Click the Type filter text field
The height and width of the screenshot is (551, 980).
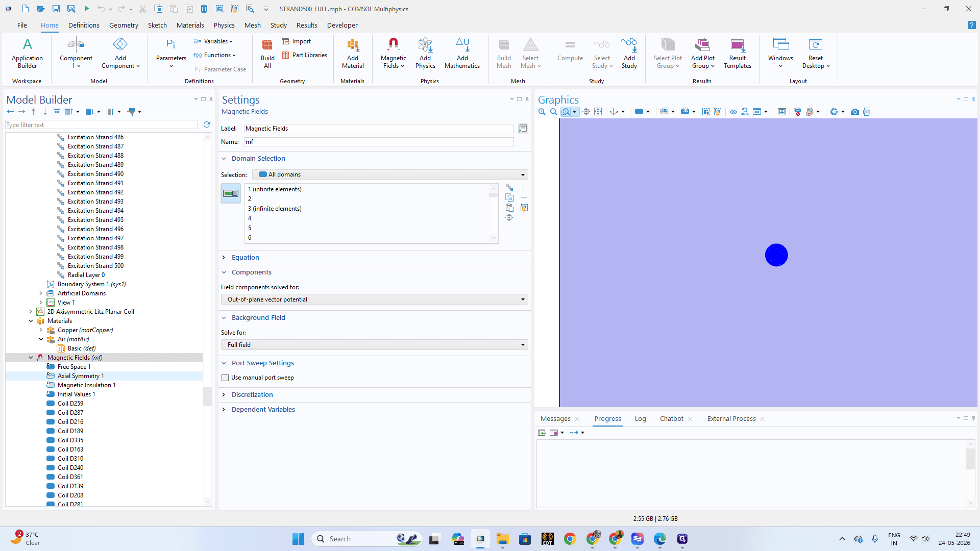101,125
